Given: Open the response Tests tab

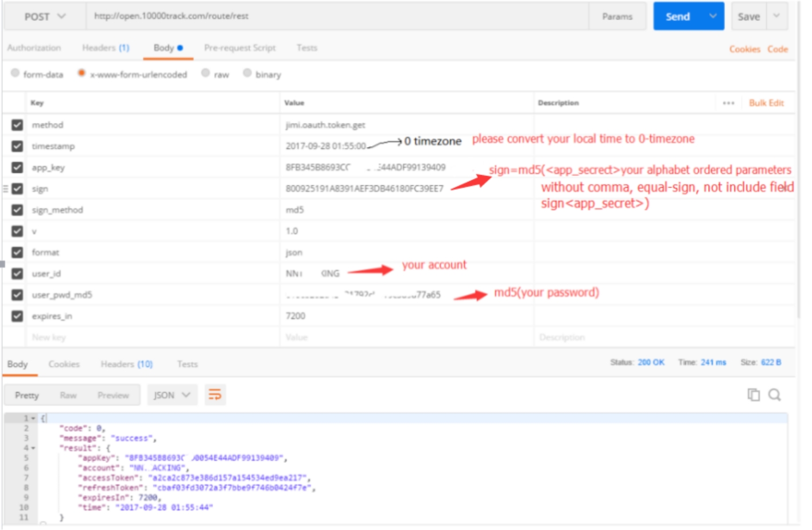Looking at the screenshot, I should click(x=187, y=364).
